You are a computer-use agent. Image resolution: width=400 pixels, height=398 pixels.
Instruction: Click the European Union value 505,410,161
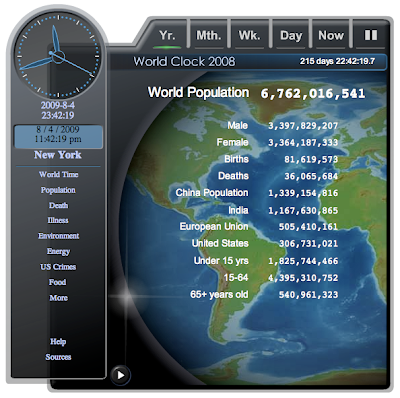(x=308, y=227)
